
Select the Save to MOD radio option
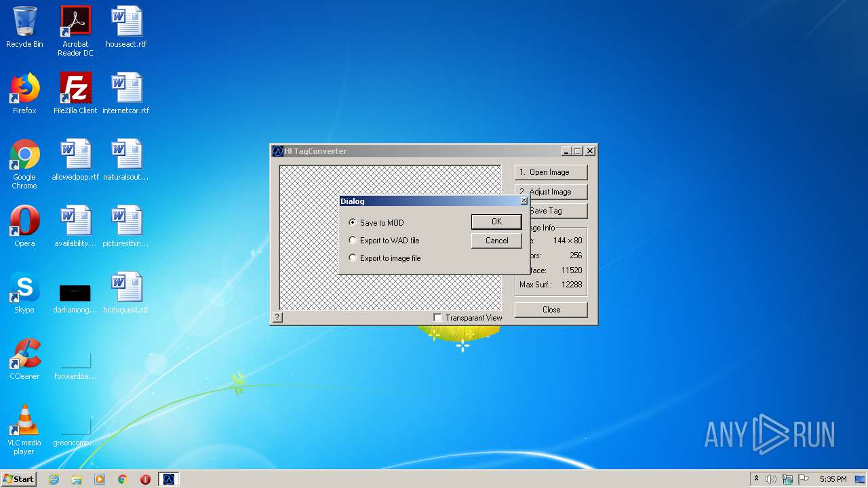[x=376, y=222]
